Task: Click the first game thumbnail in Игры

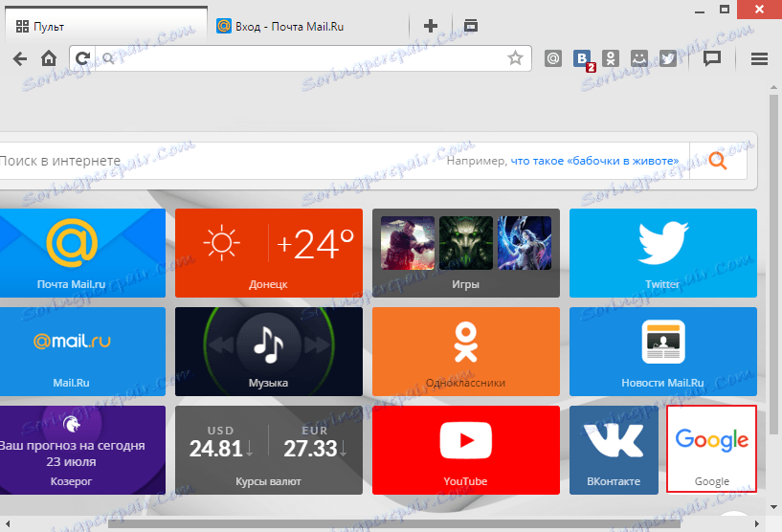Action: click(408, 243)
